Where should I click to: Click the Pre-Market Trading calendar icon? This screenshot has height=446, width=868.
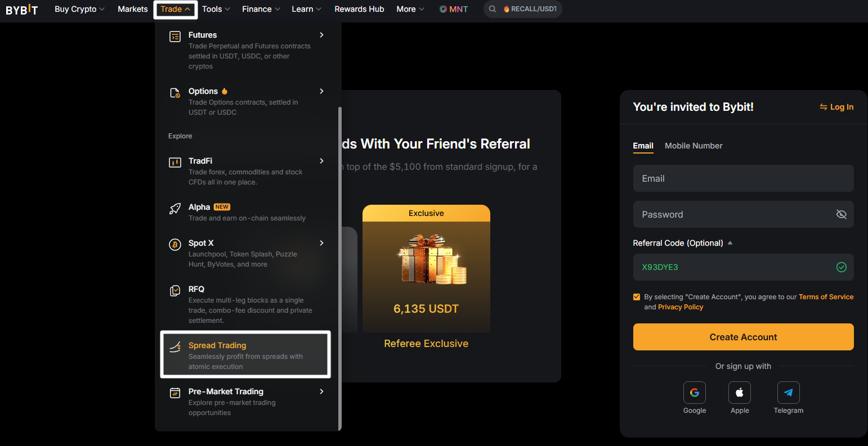175,393
